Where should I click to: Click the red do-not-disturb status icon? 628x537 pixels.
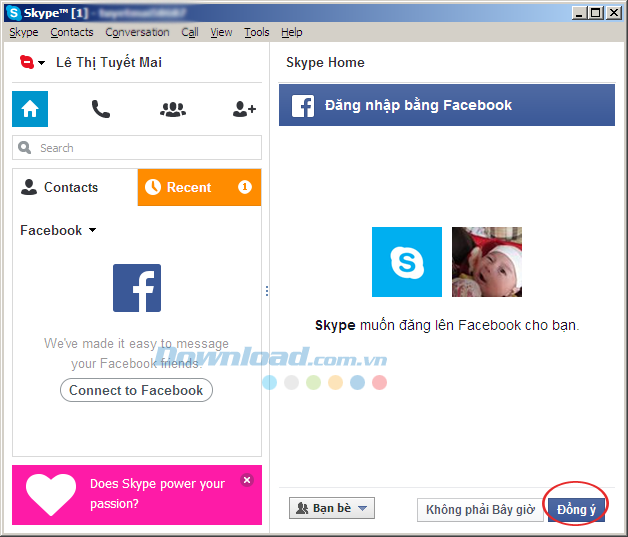click(27, 62)
